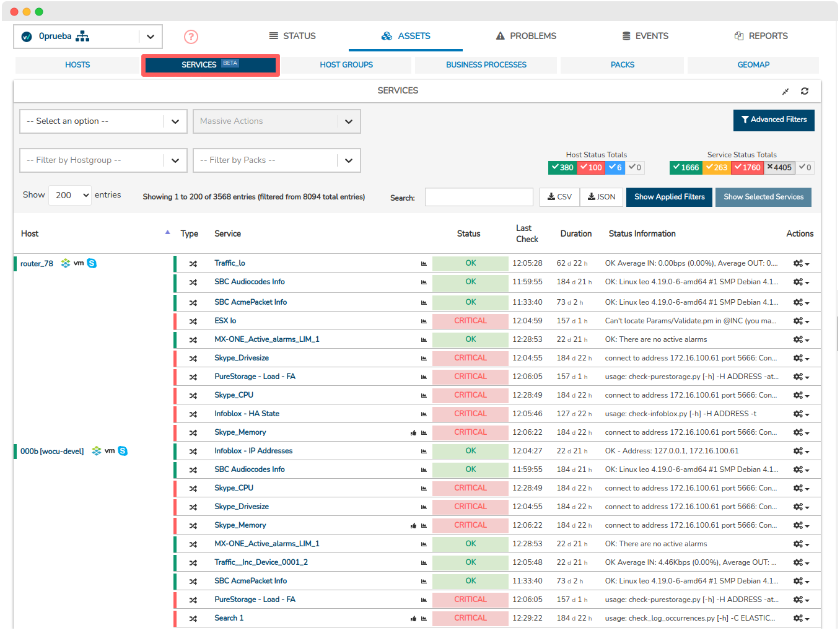Toggle service status filter 263 warning

pyautogui.click(x=717, y=168)
